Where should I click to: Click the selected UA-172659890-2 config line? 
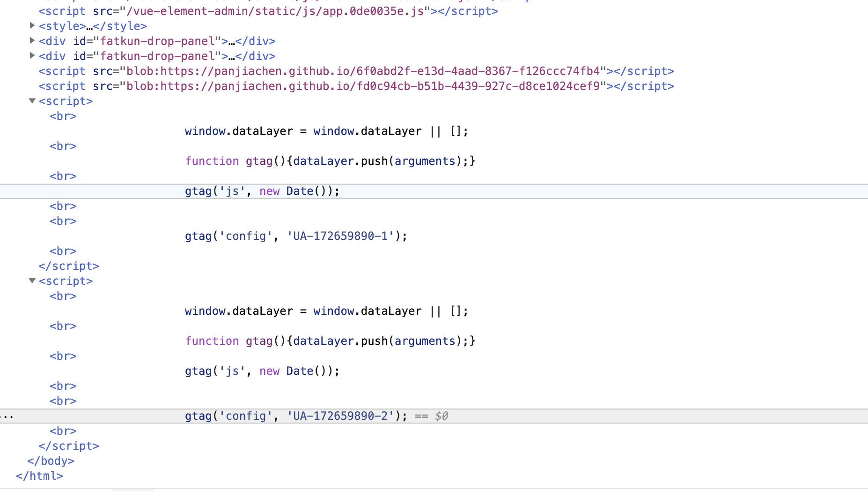(296, 416)
